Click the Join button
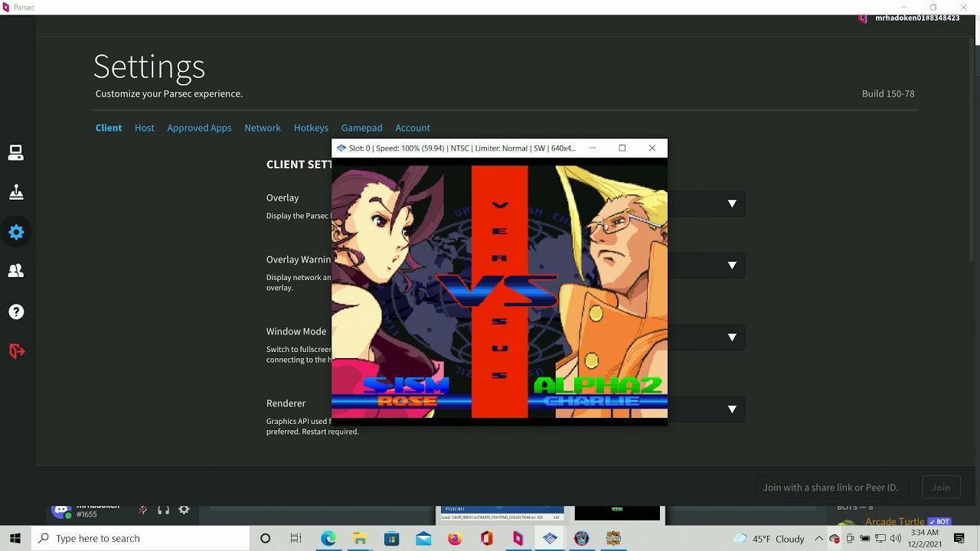 pos(941,487)
